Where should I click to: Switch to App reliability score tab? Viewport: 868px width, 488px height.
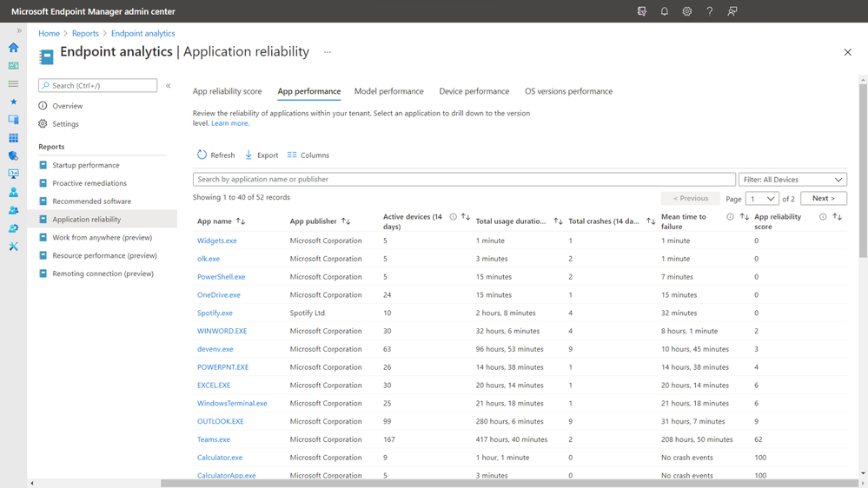[x=227, y=91]
